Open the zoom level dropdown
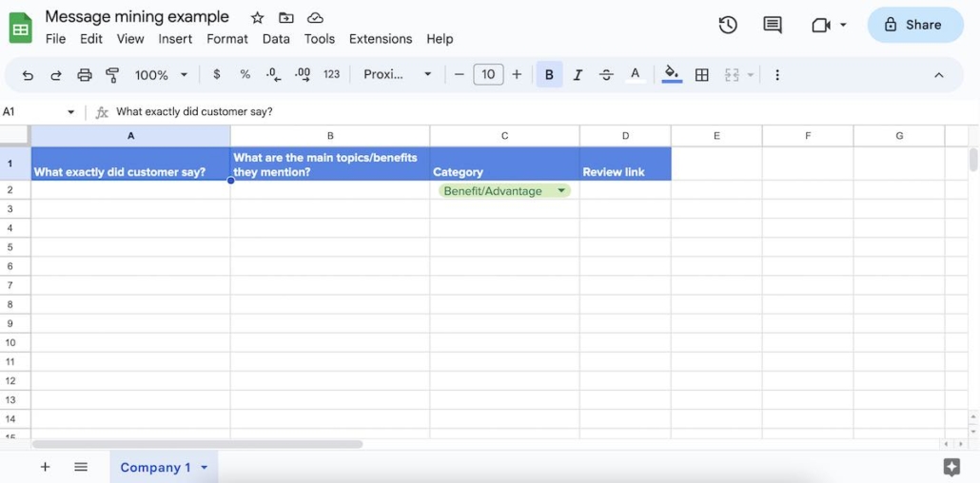Image resolution: width=980 pixels, height=483 pixels. [x=161, y=75]
